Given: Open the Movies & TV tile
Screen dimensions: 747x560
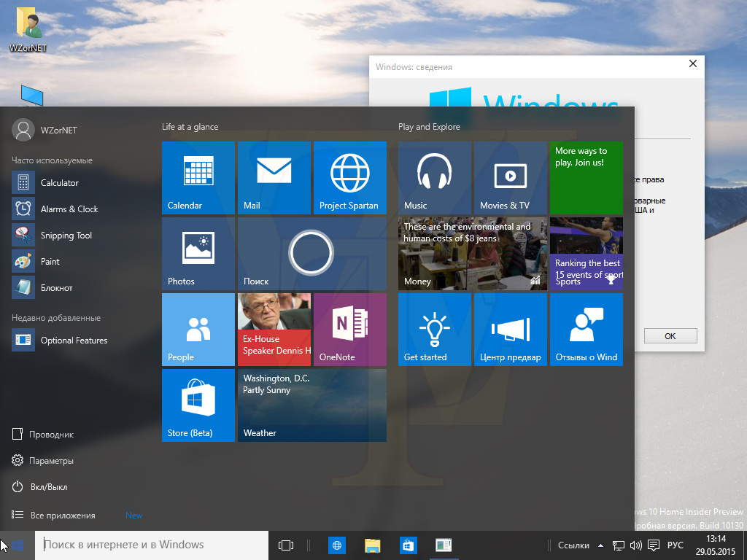Looking at the screenshot, I should click(510, 178).
